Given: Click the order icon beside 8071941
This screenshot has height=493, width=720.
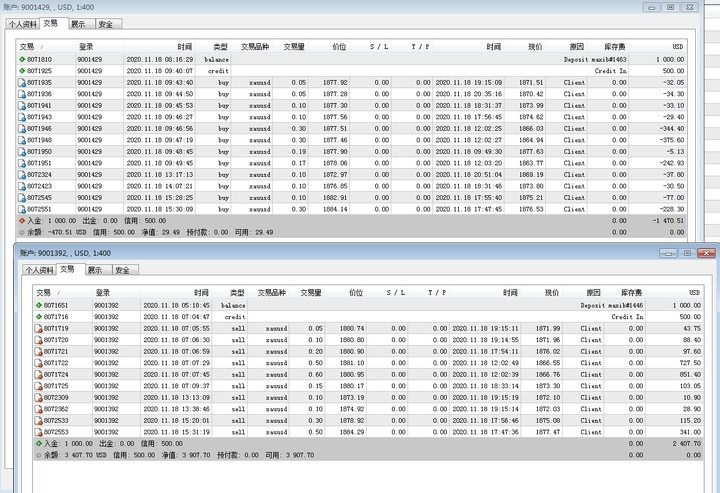Looking at the screenshot, I should click(22, 106).
